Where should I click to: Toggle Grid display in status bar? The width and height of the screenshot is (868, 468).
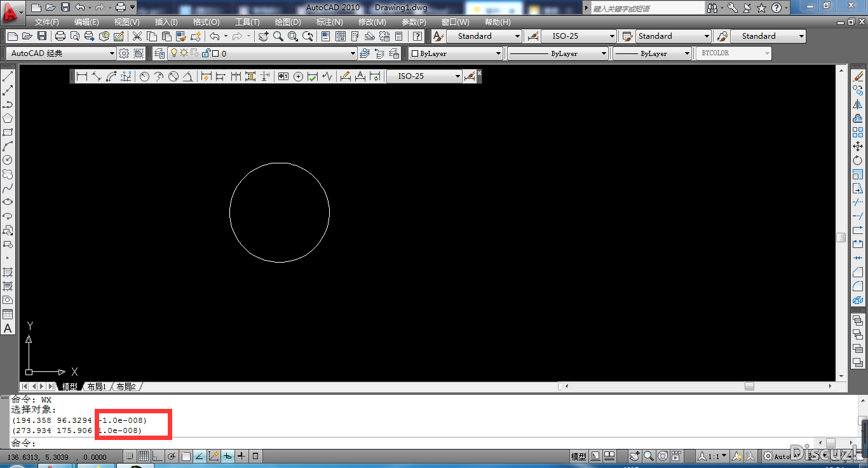[x=144, y=456]
